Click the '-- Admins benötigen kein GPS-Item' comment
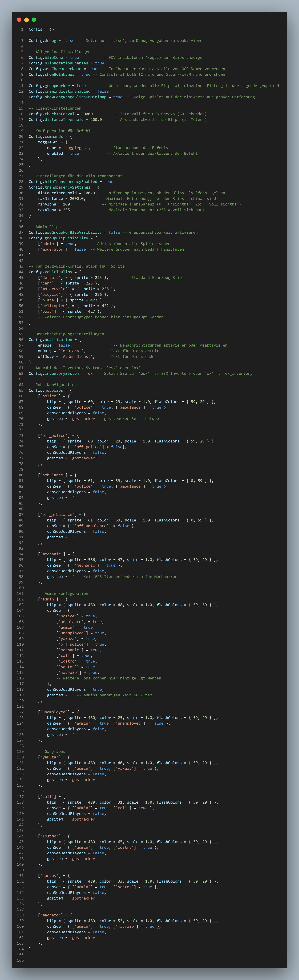This screenshot has height=980, width=299. (x=114, y=695)
